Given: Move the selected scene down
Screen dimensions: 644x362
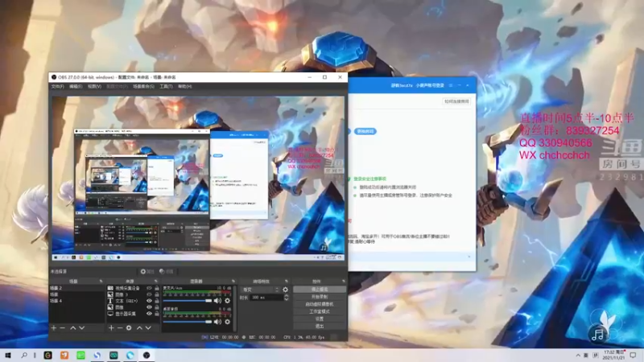Looking at the screenshot, I should pyautogui.click(x=82, y=328).
